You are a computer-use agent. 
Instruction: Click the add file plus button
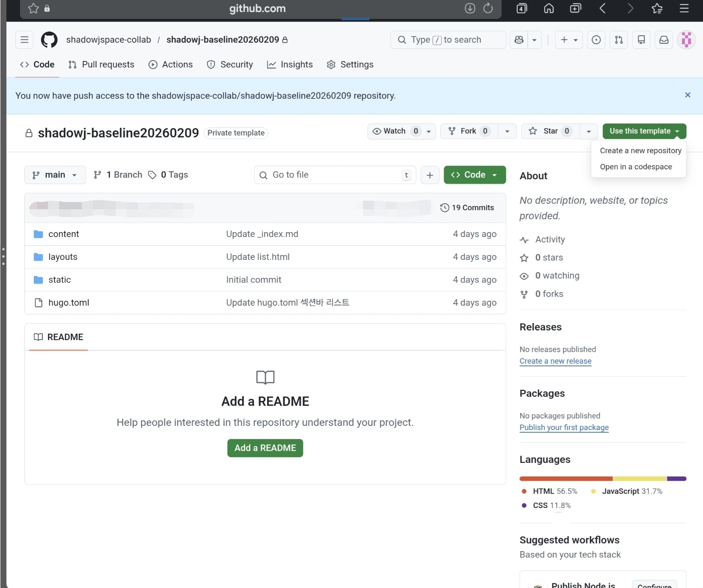[x=430, y=175]
